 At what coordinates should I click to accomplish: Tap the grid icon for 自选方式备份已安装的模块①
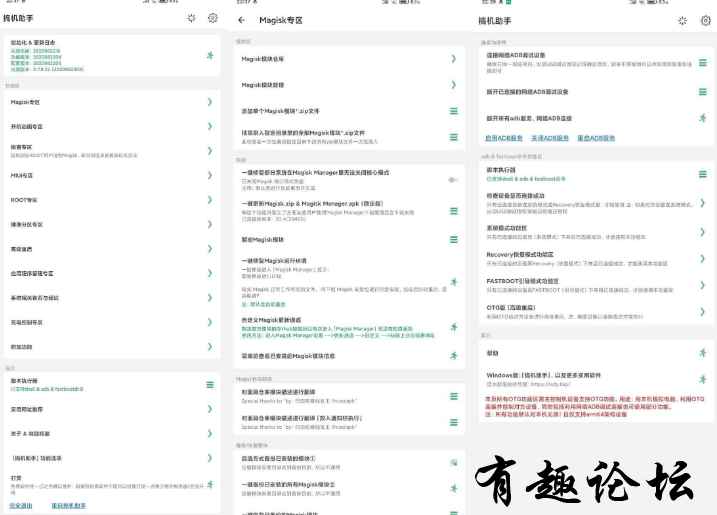(454, 462)
